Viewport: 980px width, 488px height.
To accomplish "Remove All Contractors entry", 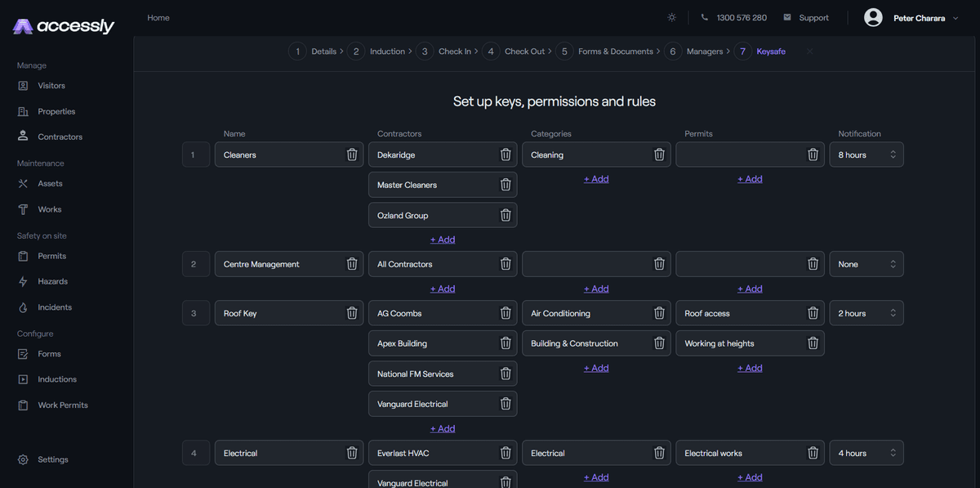I will coord(506,264).
